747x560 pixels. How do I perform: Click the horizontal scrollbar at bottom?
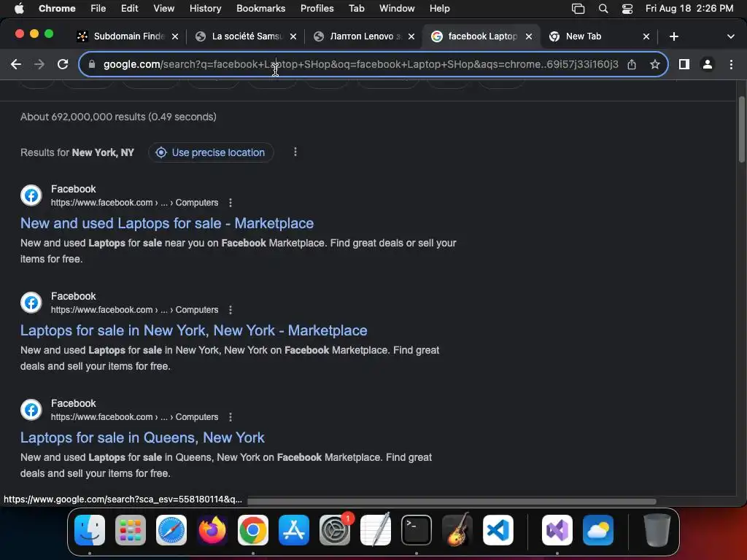tap(452, 502)
